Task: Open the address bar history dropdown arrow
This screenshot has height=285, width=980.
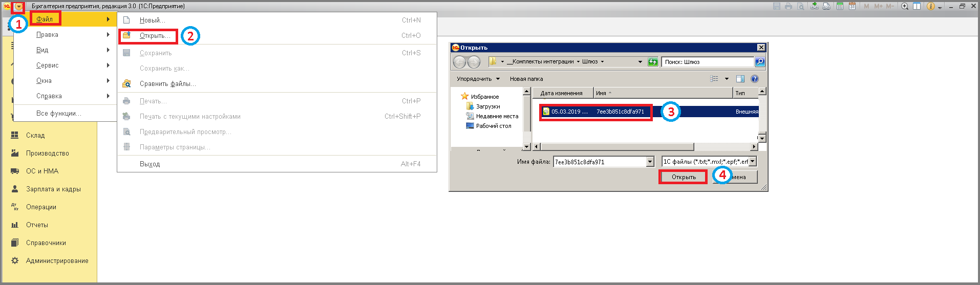Action: pos(640,62)
